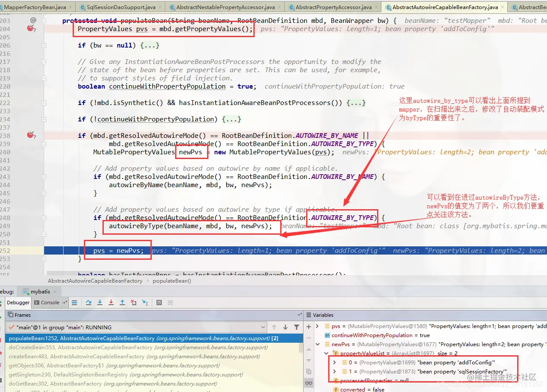Click the Frames panel header pin icon
This screenshot has width=547, height=392.
coord(299,315)
